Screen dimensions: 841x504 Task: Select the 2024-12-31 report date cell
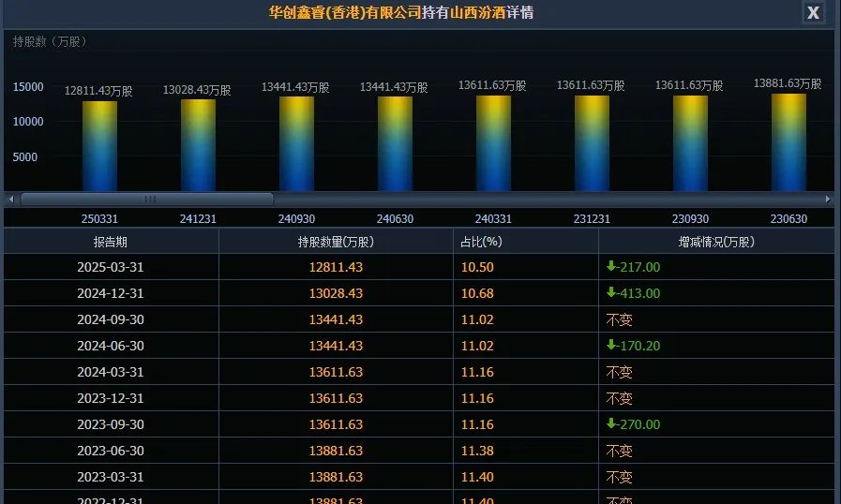[x=111, y=293]
